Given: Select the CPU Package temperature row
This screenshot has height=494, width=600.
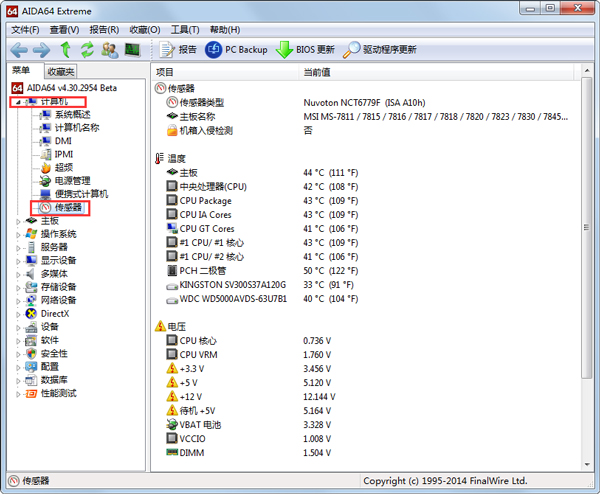Looking at the screenshot, I should pos(366,201).
